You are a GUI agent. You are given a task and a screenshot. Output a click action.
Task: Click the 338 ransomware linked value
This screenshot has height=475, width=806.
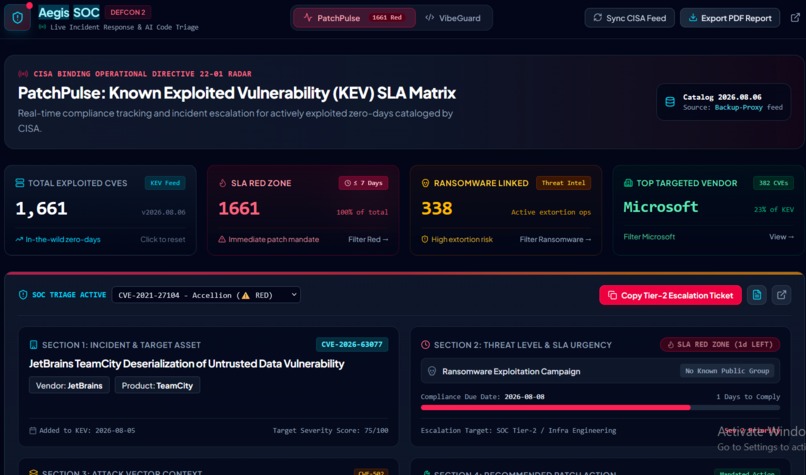click(437, 209)
